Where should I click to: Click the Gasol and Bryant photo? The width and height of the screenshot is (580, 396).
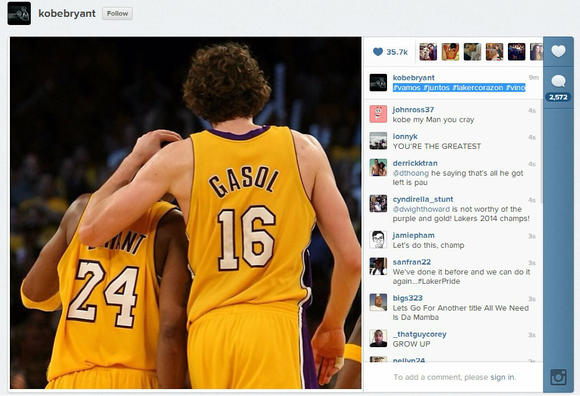(186, 213)
